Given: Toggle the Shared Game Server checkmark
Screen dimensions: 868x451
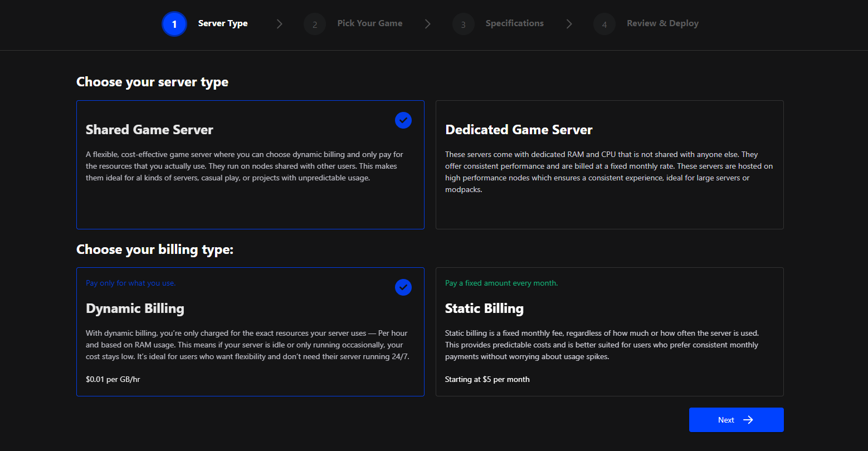Looking at the screenshot, I should [x=403, y=120].
